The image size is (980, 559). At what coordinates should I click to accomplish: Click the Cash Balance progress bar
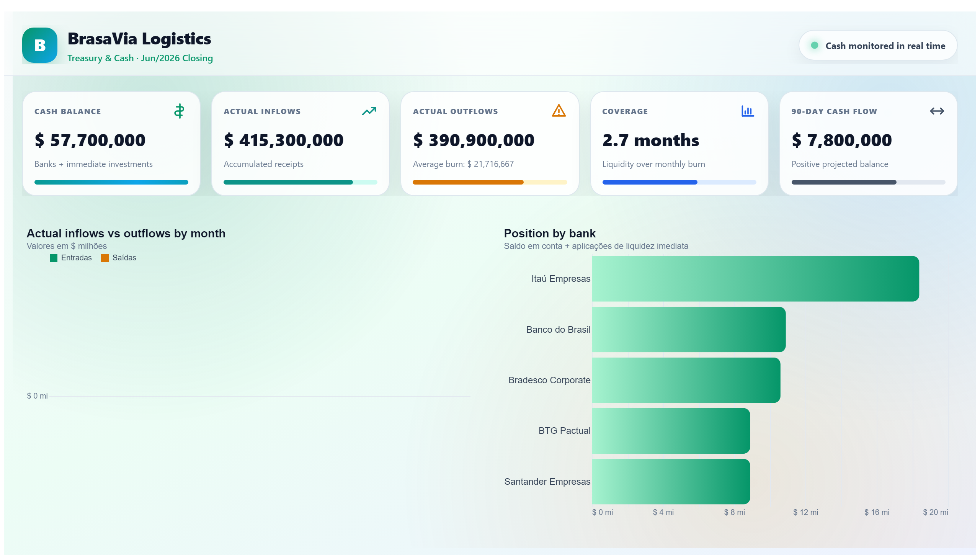click(x=111, y=182)
